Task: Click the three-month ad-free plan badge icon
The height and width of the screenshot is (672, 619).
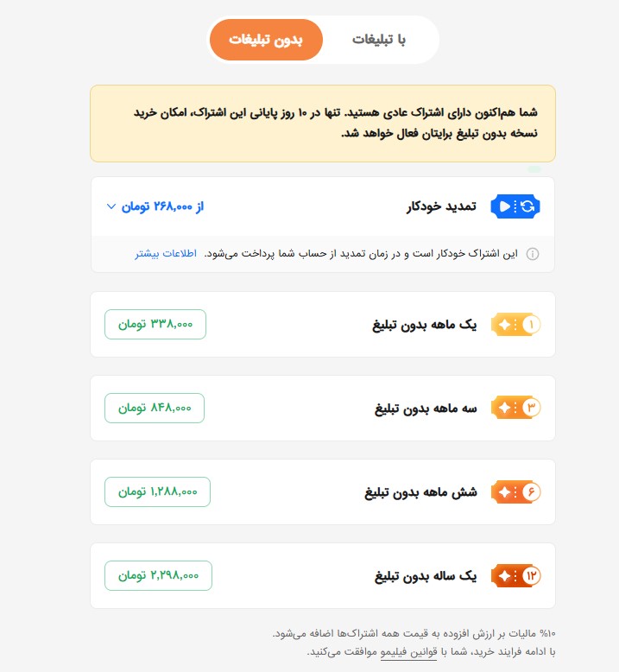Action: click(x=515, y=408)
